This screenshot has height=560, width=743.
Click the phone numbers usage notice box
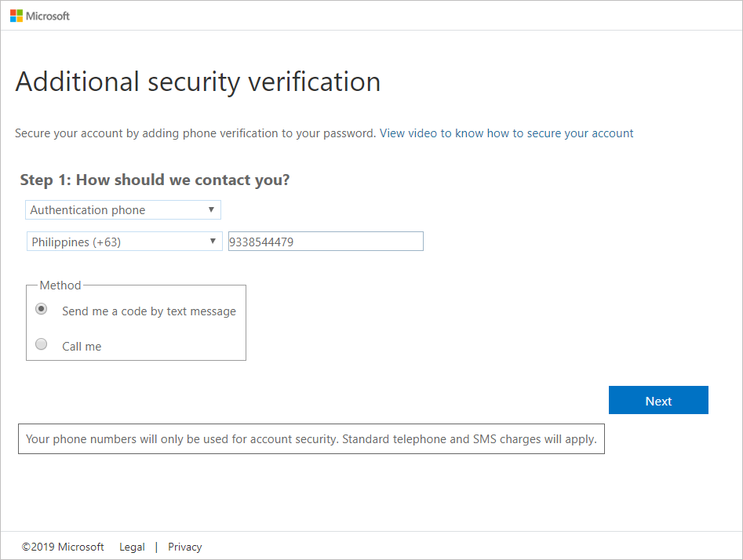coord(311,438)
